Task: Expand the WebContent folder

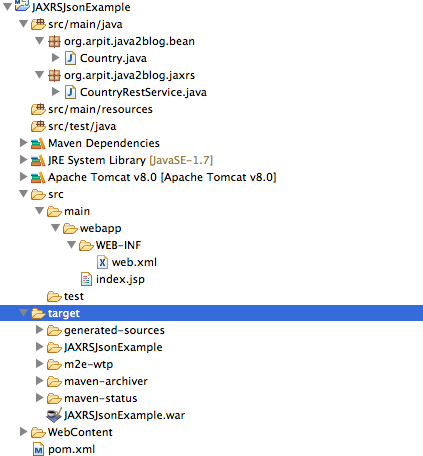Action: [23, 432]
